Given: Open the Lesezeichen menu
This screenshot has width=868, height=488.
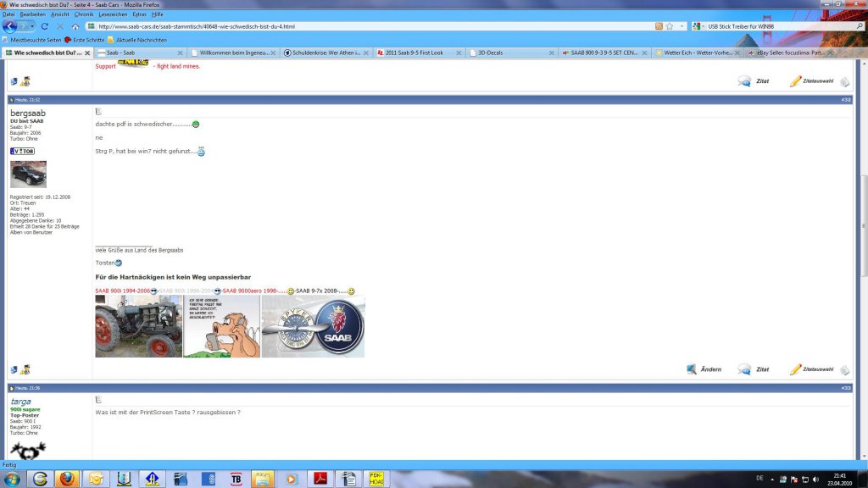Looking at the screenshot, I should pos(113,14).
